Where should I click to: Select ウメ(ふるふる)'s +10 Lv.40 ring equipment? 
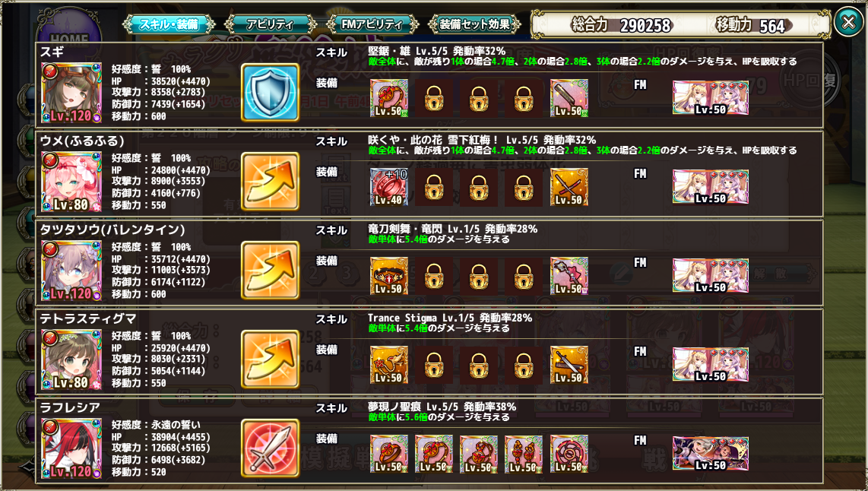(x=389, y=187)
